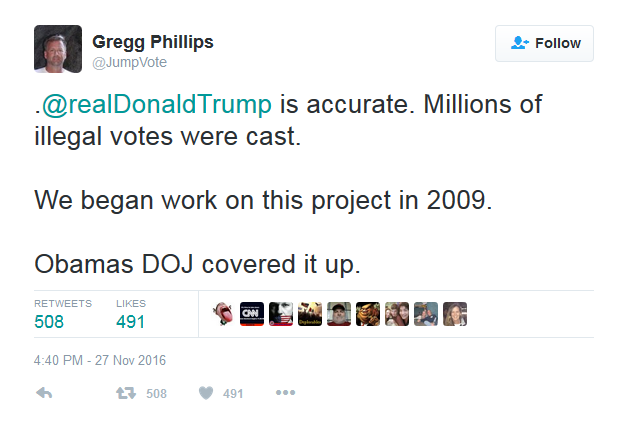This screenshot has height=429, width=630.
Task: Click the 'Deplorables' avatar thumbnail
Action: coord(310,314)
